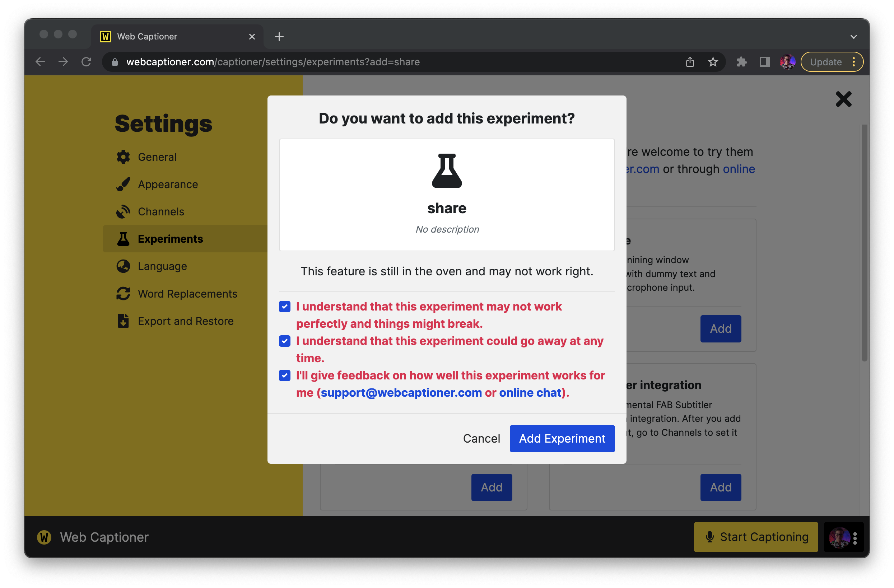Select the Experiments settings item
Screen dimensions: 894x588
click(186, 239)
